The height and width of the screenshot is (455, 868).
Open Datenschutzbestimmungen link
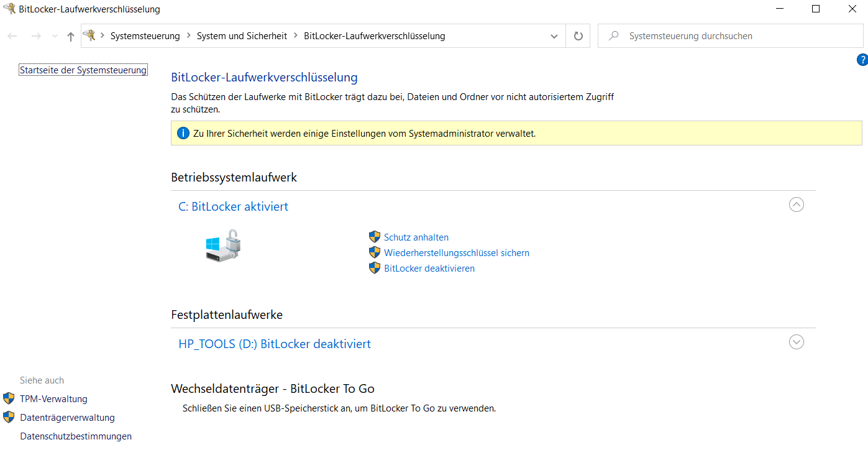point(76,436)
